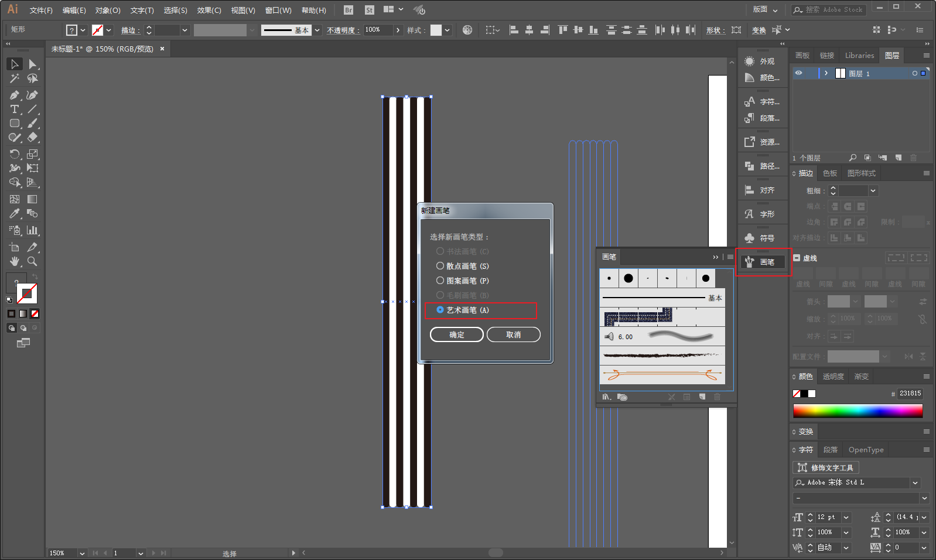
Task: Open the 窗口(W) menu
Action: pos(278,10)
